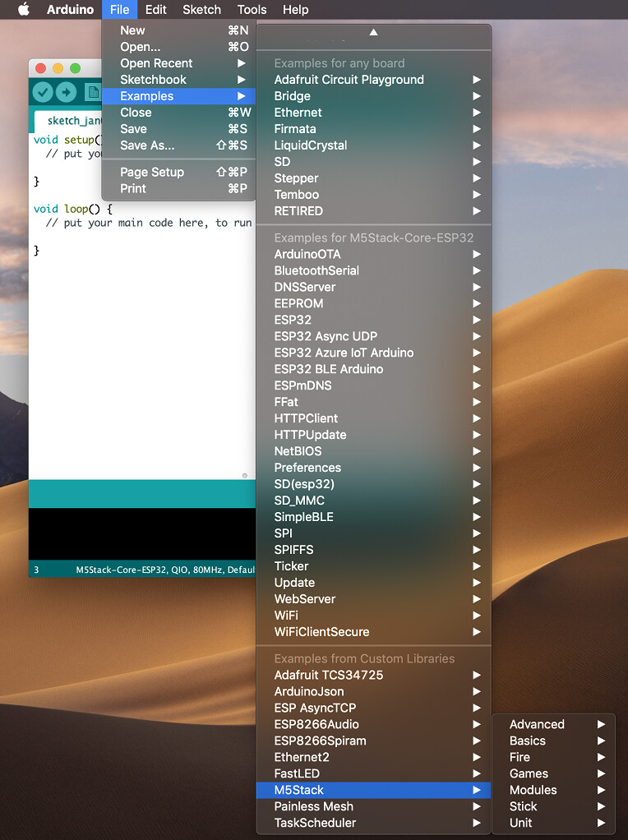Image resolution: width=628 pixels, height=840 pixels.
Task: Click the File menu in menu bar
Action: [x=119, y=10]
